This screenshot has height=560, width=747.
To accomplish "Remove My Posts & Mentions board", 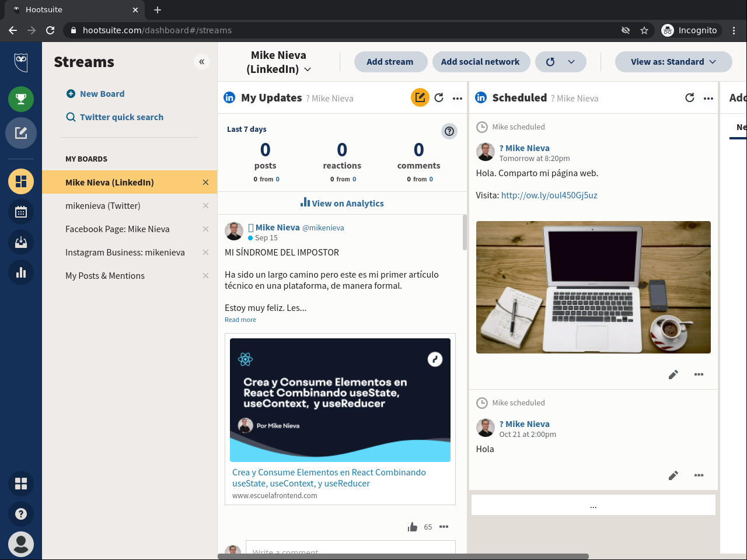I will click(205, 276).
